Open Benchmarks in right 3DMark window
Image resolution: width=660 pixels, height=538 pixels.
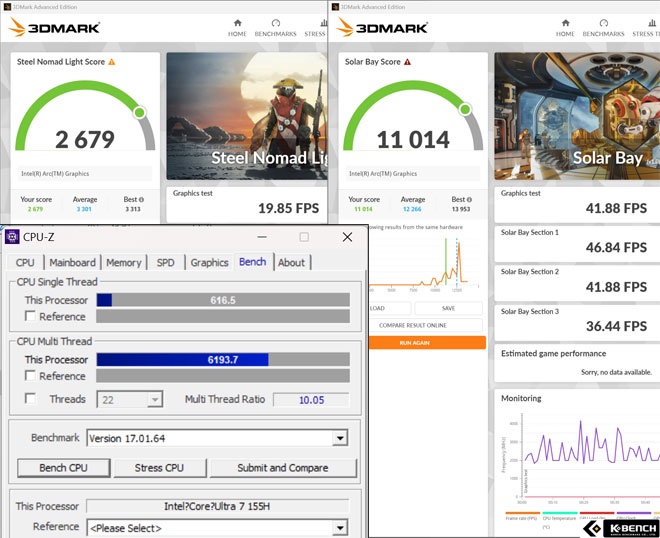click(603, 28)
